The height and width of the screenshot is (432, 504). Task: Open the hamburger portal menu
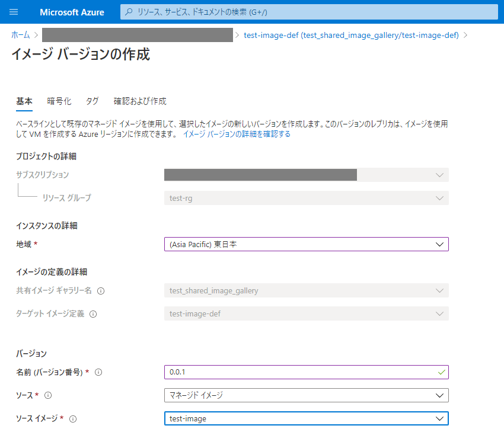[x=14, y=12]
